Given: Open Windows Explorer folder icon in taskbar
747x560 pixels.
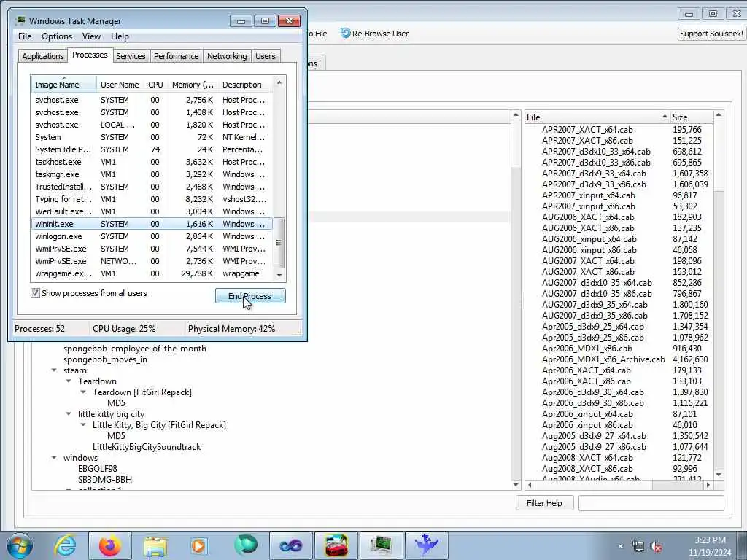Looking at the screenshot, I should tap(155, 547).
